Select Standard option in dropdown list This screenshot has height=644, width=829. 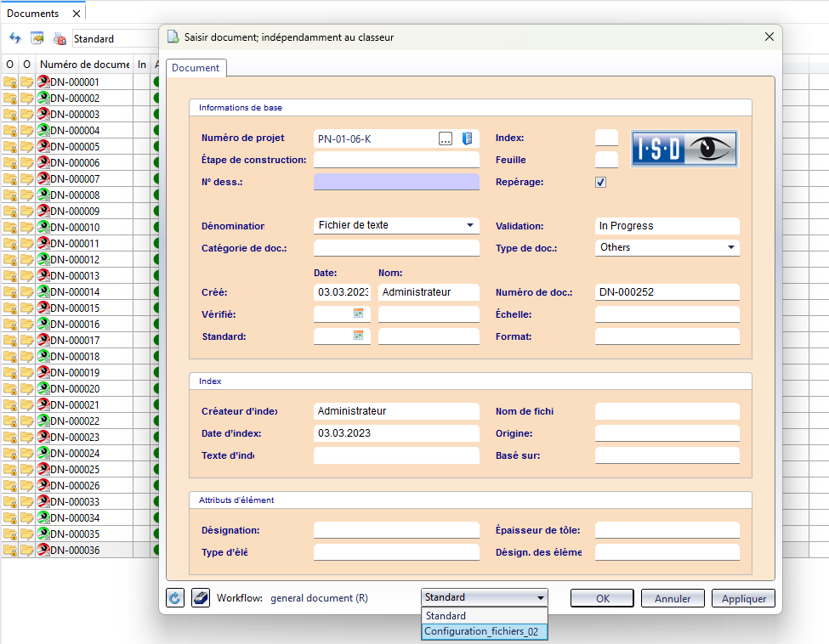[485, 616]
